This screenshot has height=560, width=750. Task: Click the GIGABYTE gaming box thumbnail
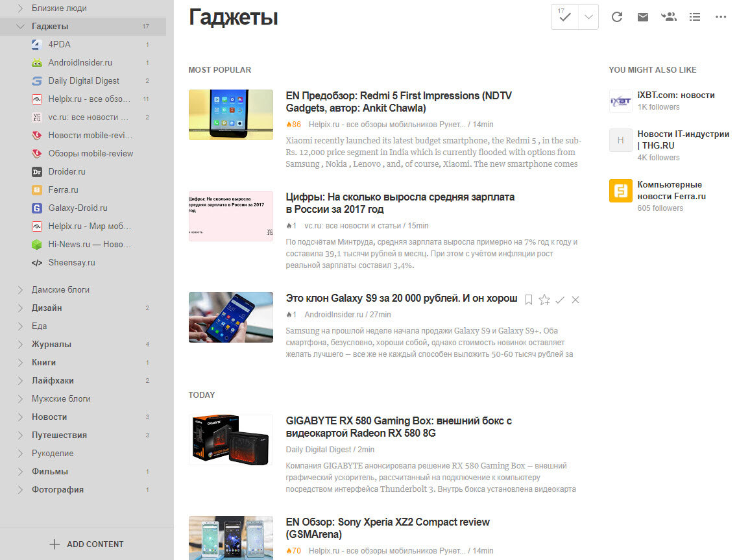tap(230, 440)
